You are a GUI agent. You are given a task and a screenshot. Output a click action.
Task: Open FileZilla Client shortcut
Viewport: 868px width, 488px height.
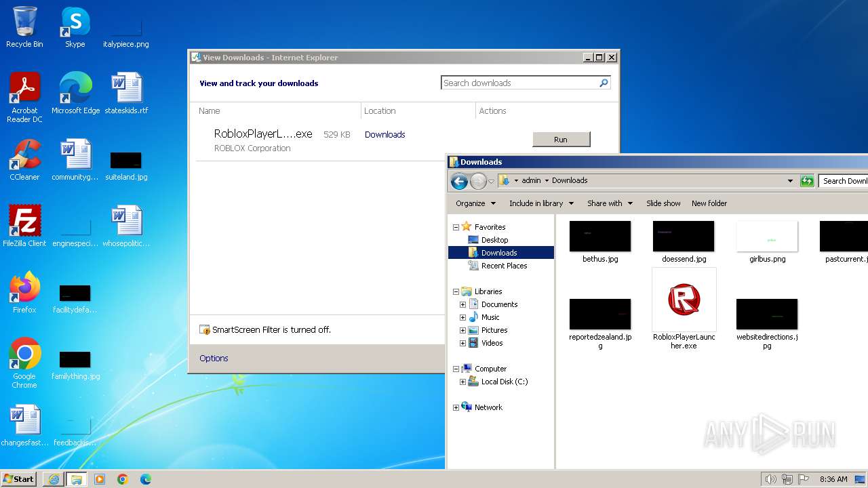point(24,226)
